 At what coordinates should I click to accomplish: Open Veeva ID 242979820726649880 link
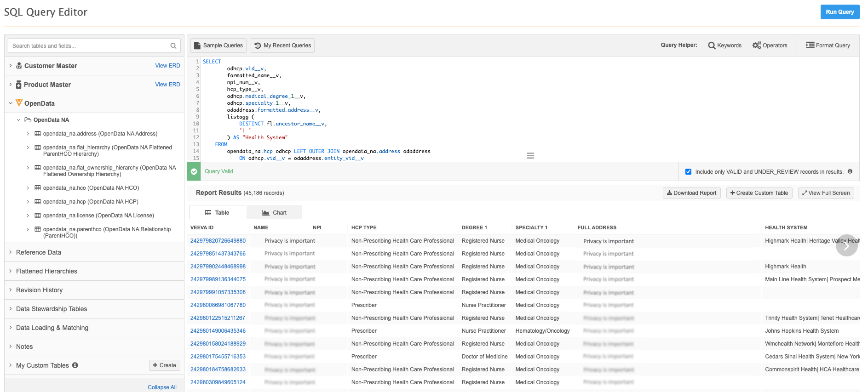218,241
